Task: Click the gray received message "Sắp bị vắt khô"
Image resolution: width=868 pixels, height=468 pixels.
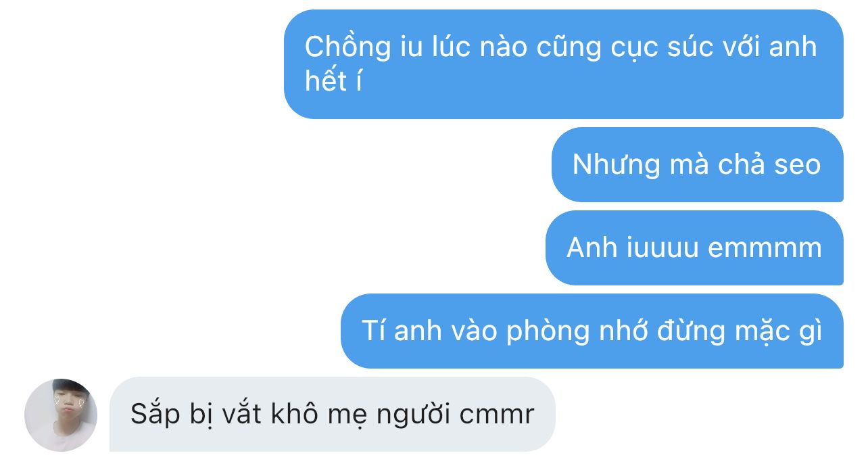Action: tap(332, 414)
